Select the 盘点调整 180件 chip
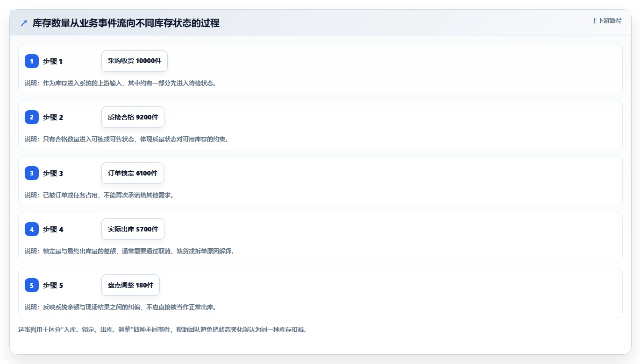Screen dimensions: 641x364 pyautogui.click(x=130, y=285)
